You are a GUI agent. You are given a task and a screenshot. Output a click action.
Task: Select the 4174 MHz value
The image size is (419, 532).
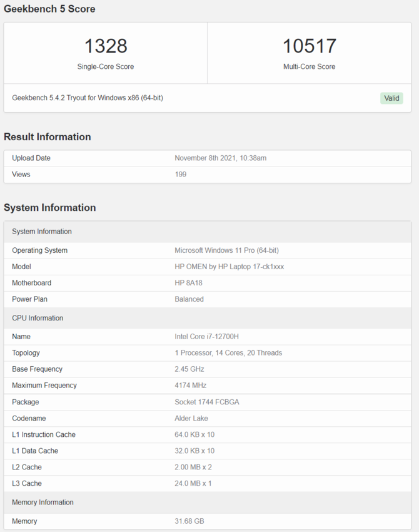coord(191,386)
